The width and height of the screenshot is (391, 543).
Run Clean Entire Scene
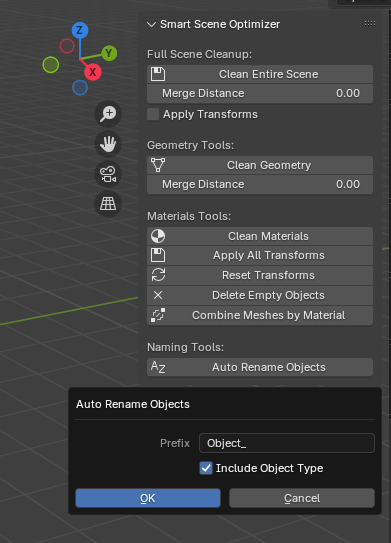[260, 74]
